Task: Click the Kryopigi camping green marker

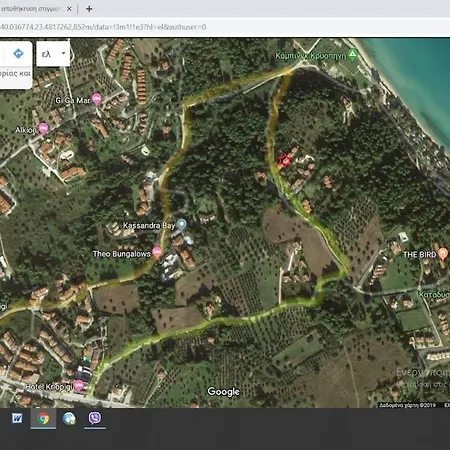Action: point(353,54)
